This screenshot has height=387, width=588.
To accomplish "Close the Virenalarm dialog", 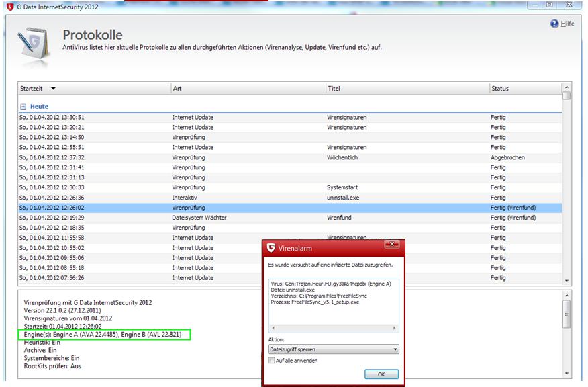I will [392, 244].
